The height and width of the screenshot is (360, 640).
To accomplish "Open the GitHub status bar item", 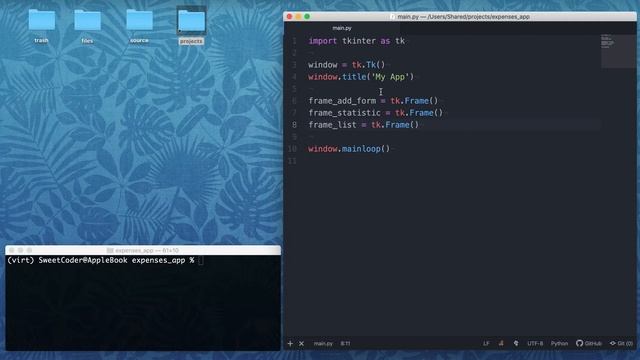I will click(x=589, y=343).
